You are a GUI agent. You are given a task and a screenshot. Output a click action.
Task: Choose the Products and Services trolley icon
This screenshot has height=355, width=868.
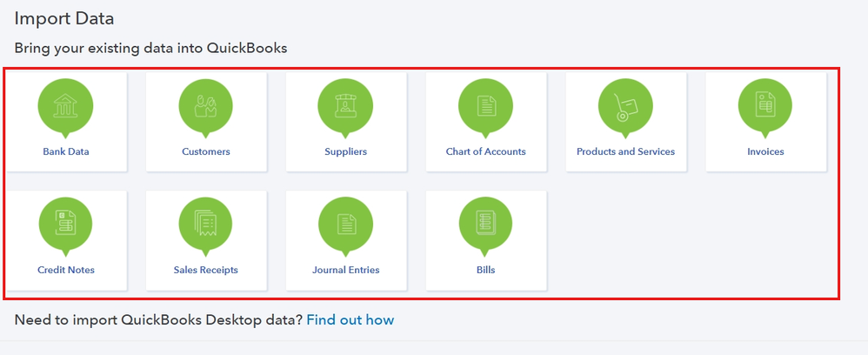pyautogui.click(x=626, y=106)
